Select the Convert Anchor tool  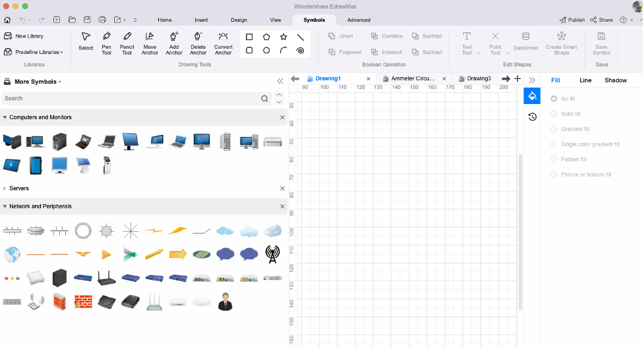(x=223, y=43)
